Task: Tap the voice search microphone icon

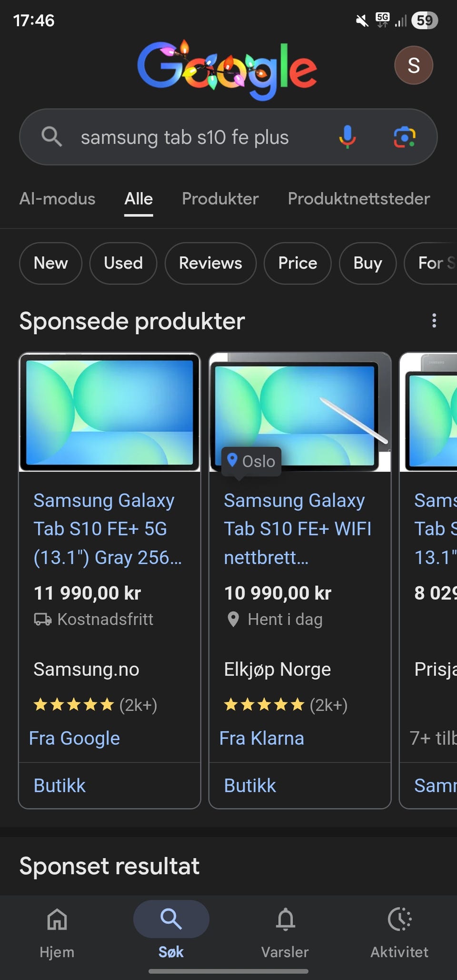Action: [347, 137]
